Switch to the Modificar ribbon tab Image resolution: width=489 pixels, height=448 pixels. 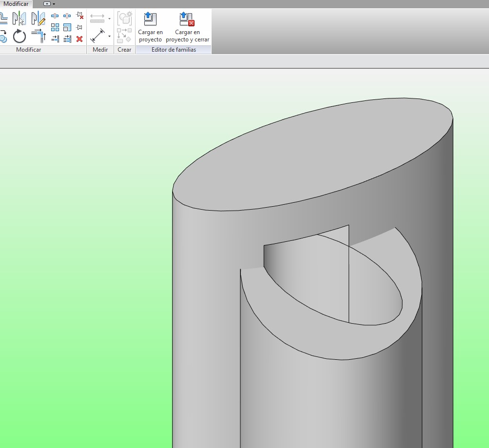click(x=16, y=4)
